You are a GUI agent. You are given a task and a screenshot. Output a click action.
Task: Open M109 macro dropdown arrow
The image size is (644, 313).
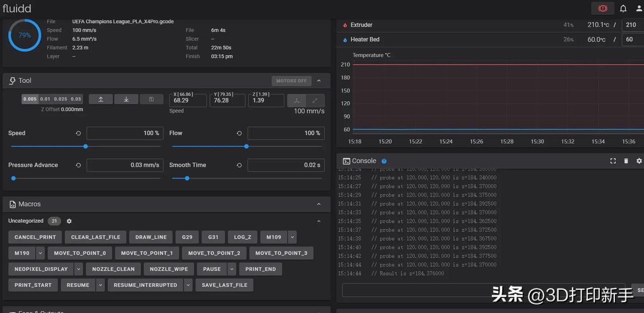coord(292,237)
